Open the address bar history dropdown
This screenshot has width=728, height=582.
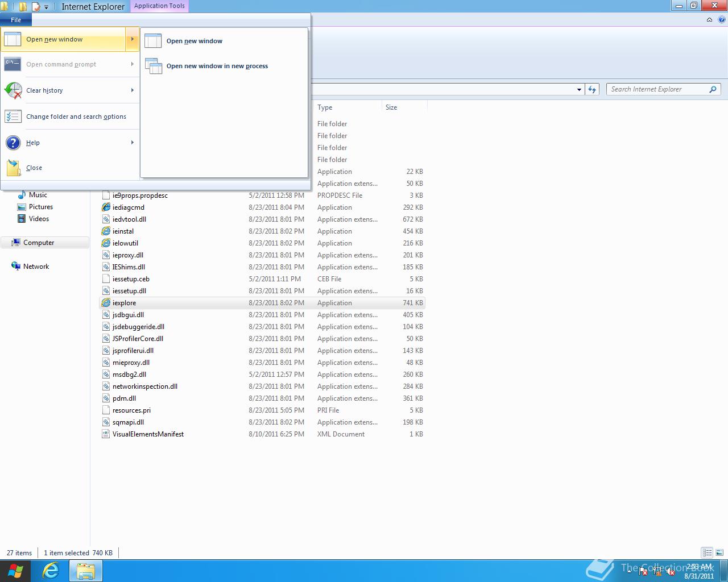[579, 89]
